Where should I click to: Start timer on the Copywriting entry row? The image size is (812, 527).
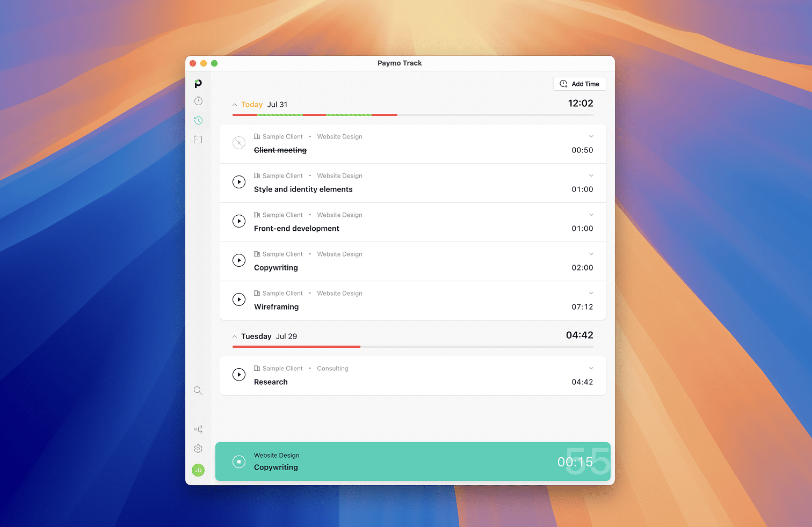click(239, 260)
